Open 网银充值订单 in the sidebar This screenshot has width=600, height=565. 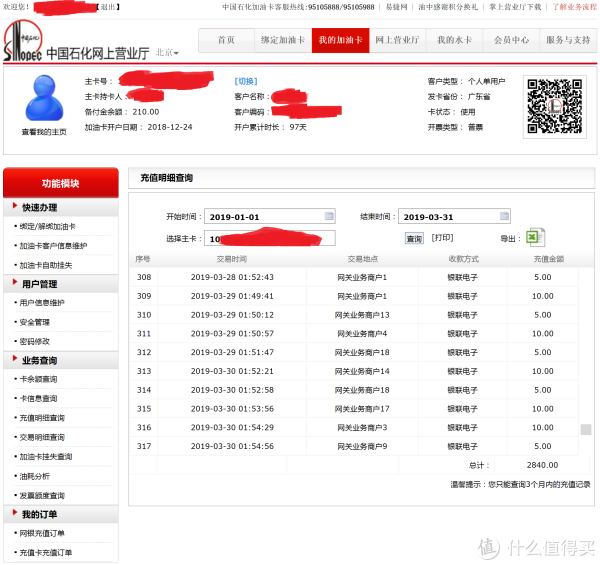pyautogui.click(x=42, y=533)
